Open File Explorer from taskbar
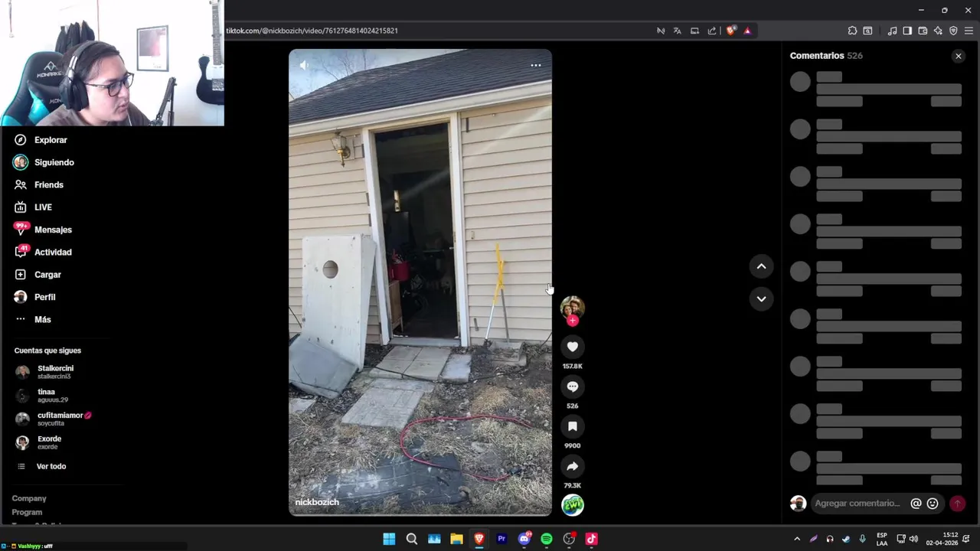Screen dimensions: 980x551 456,539
